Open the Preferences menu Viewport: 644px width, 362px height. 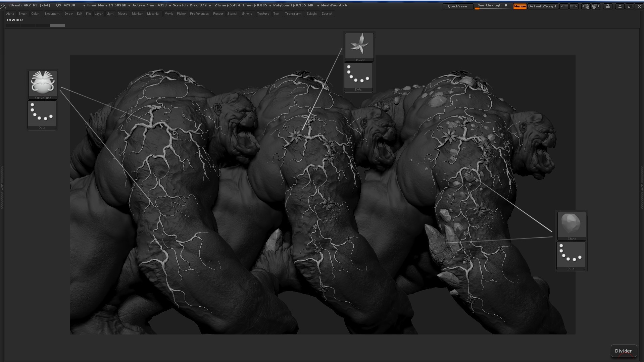199,14
